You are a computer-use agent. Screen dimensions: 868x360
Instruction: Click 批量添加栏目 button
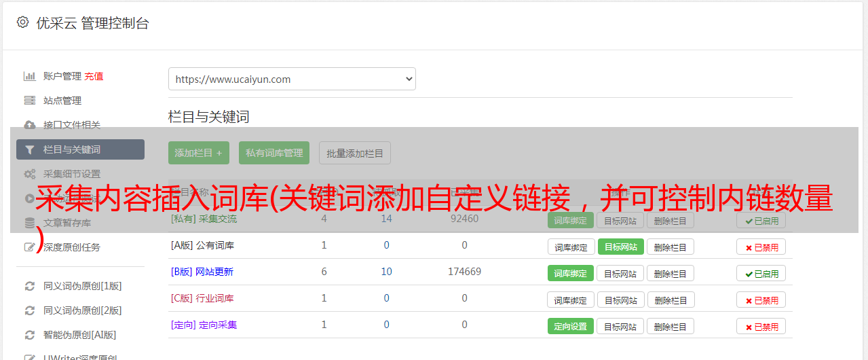click(355, 153)
